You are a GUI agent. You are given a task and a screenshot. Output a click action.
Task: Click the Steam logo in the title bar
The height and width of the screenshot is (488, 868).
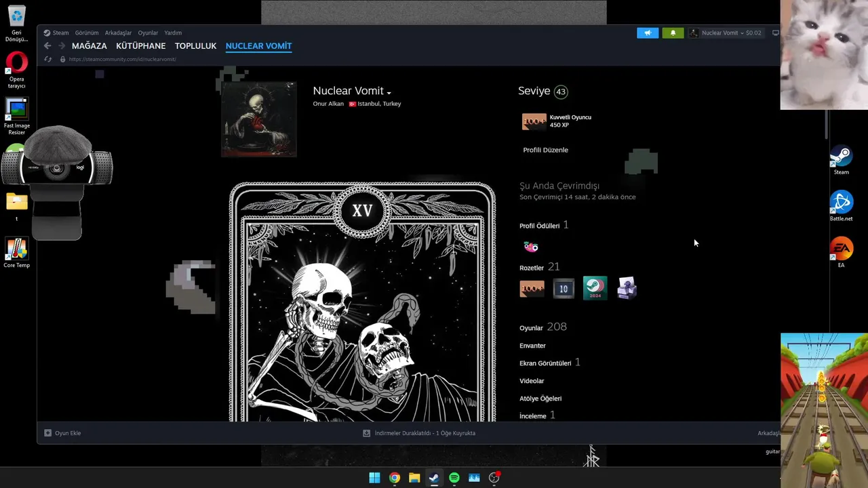(47, 33)
